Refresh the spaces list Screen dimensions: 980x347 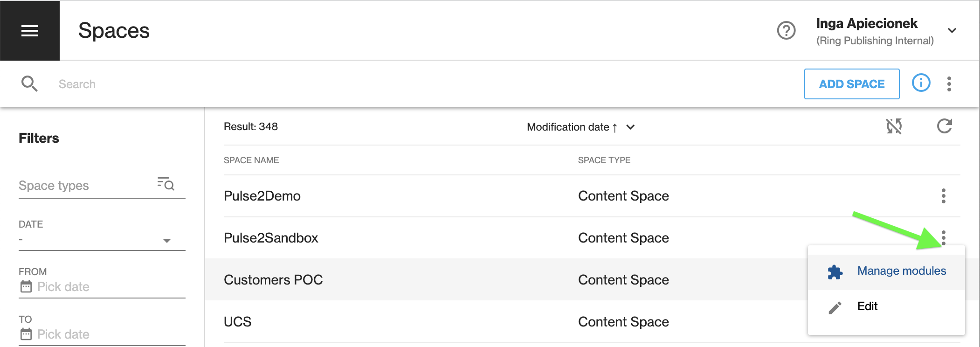click(944, 126)
